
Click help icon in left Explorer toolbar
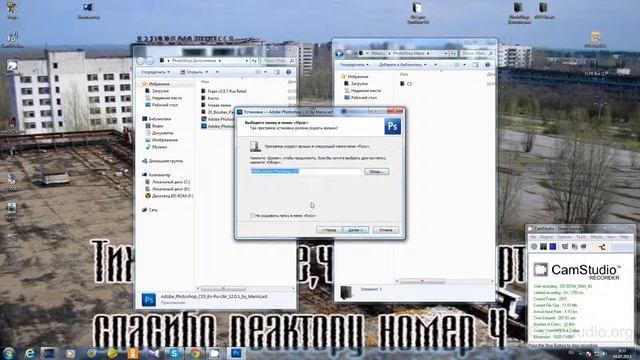tap(289, 72)
